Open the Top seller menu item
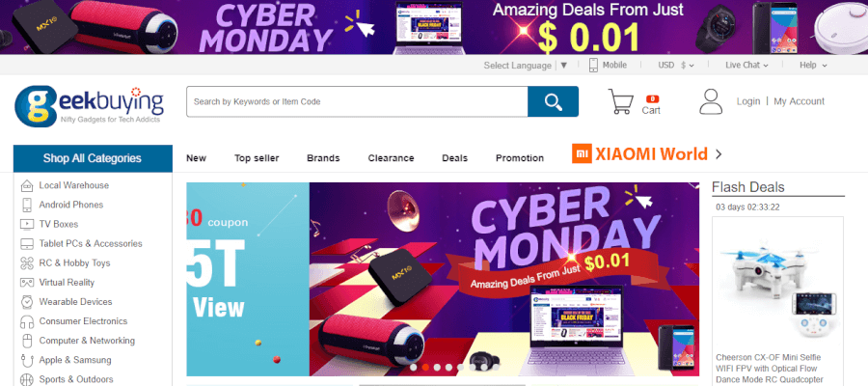The width and height of the screenshot is (868, 386). pyautogui.click(x=257, y=158)
